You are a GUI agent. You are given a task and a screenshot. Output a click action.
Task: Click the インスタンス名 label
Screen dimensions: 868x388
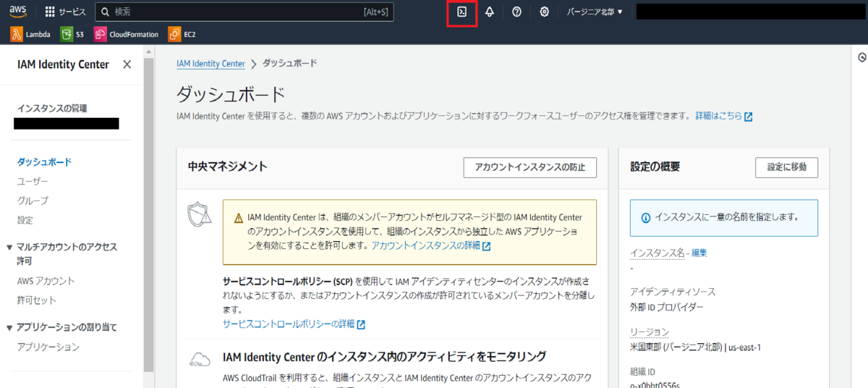coord(657,253)
